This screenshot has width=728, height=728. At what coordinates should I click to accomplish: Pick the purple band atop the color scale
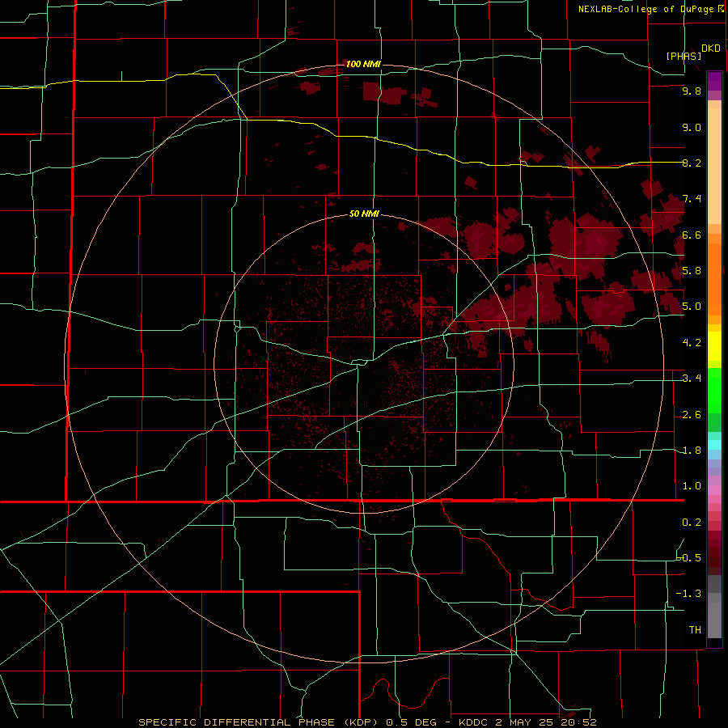pos(714,81)
